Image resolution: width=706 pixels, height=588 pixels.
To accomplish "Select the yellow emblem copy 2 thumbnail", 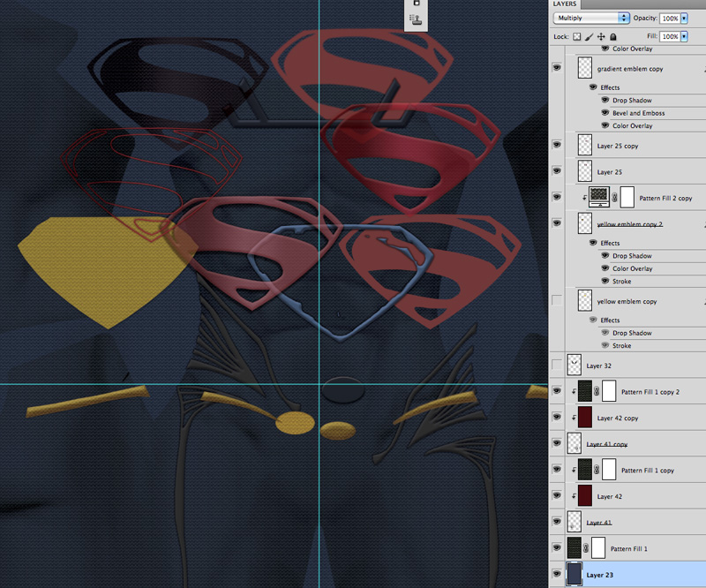I will coord(585,223).
